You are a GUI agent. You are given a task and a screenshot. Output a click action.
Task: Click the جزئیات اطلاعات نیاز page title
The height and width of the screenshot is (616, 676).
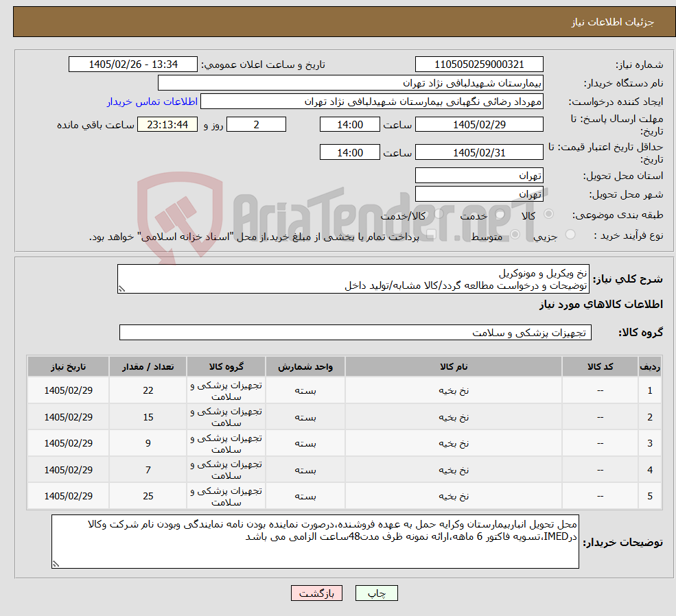[613, 22]
